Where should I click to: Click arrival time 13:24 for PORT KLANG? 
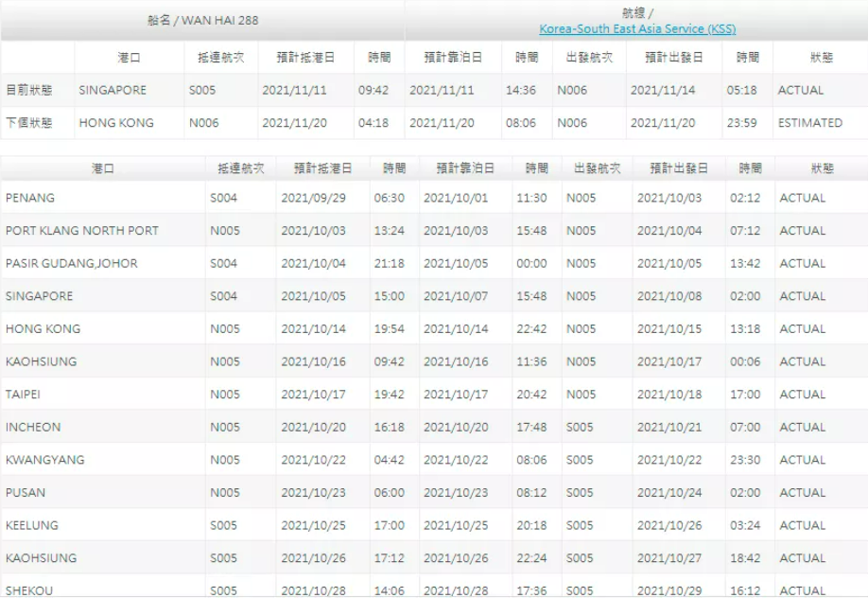tap(390, 231)
